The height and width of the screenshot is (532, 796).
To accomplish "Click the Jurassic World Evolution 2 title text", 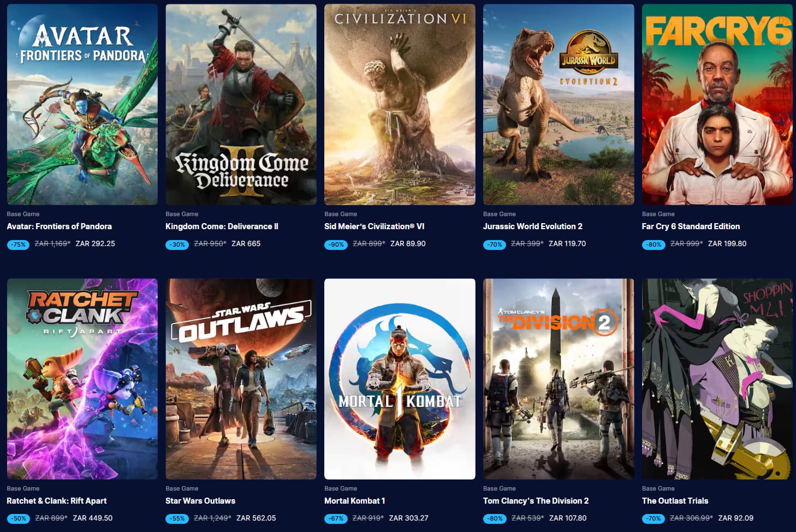I will [x=532, y=226].
